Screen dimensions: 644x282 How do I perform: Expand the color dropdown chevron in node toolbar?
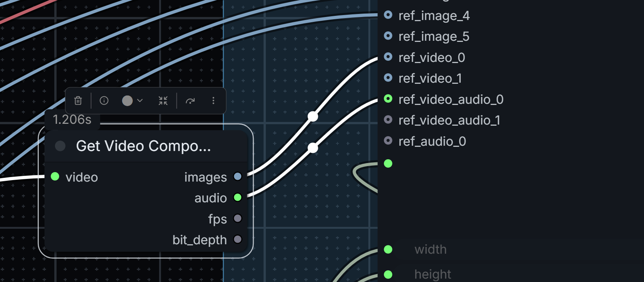pos(140,101)
